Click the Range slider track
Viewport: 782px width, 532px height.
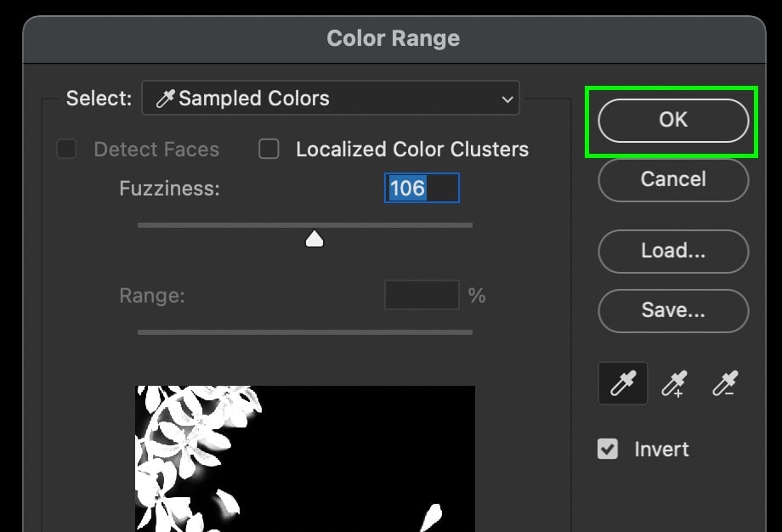pos(304,332)
